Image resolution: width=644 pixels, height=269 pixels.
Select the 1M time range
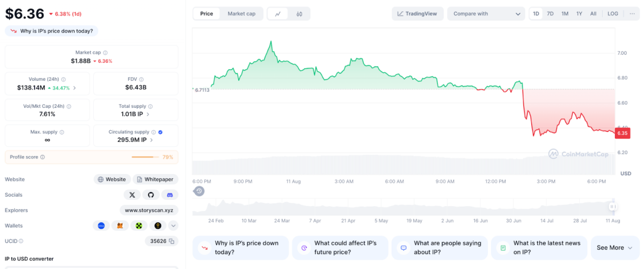coord(565,14)
